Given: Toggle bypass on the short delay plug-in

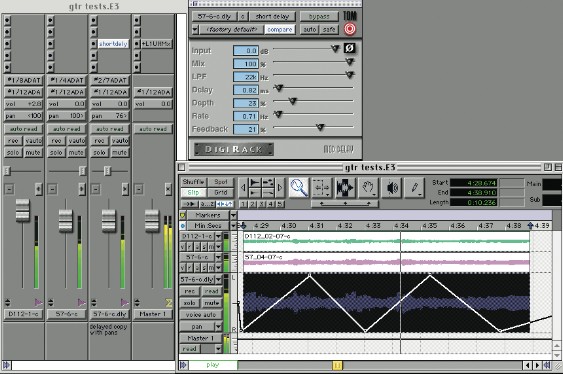Looking at the screenshot, I should [319, 17].
